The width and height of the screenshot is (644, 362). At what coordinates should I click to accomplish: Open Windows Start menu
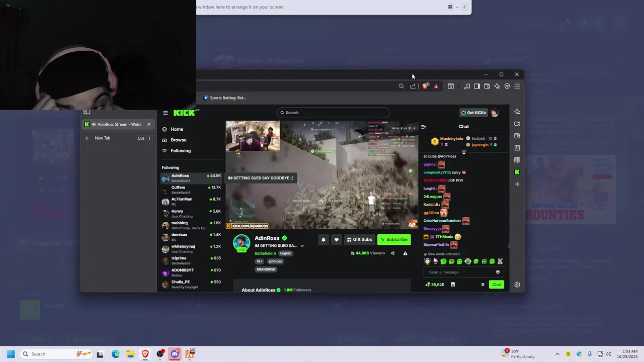pos(11,354)
